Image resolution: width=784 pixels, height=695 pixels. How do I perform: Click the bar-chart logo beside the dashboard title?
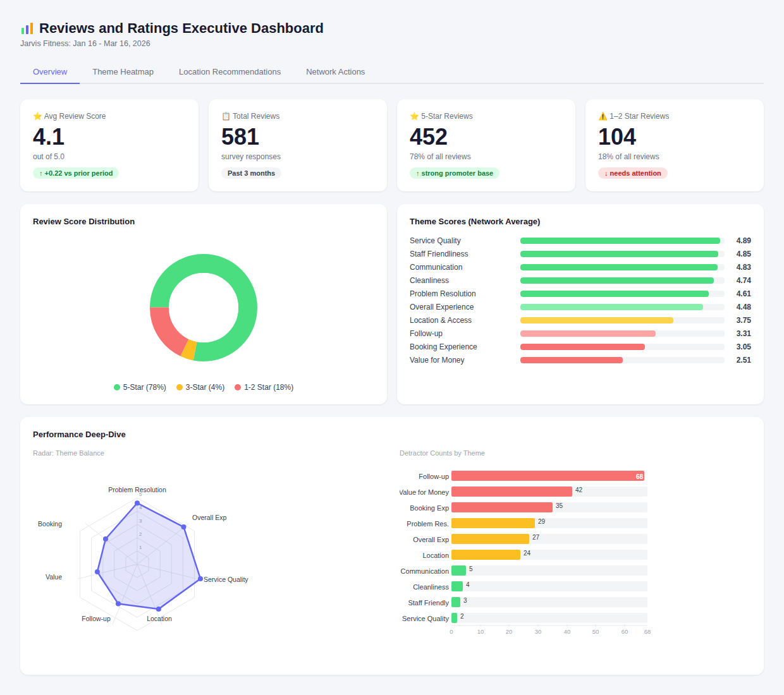(x=26, y=28)
